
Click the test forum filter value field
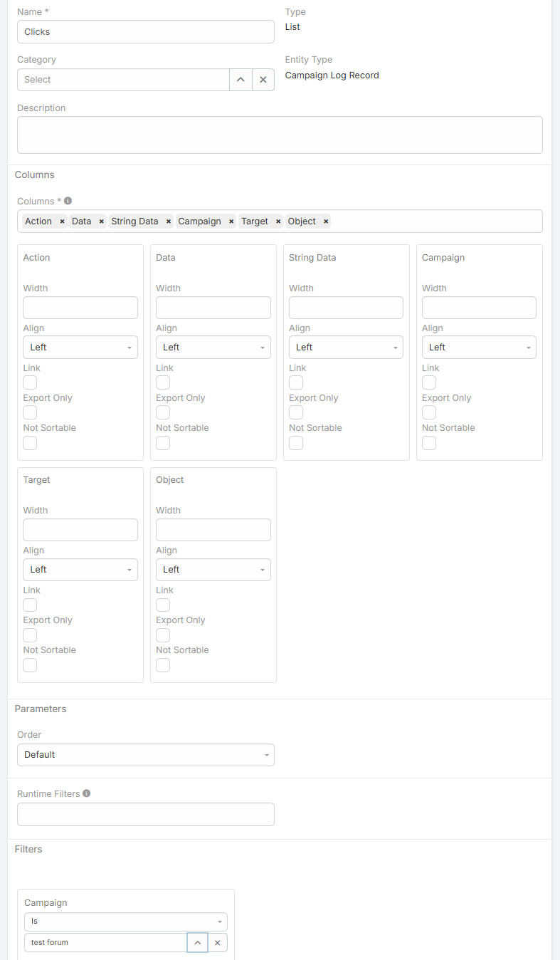(x=105, y=942)
